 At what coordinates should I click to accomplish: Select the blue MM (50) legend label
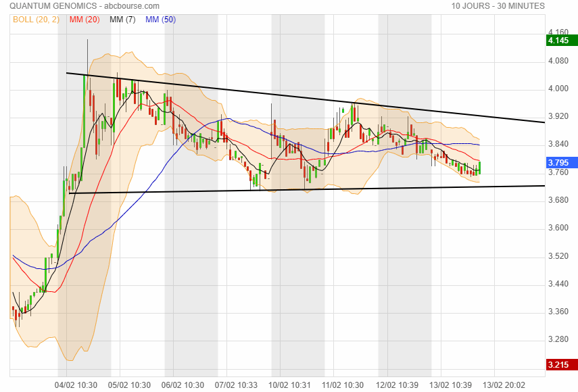160,20
